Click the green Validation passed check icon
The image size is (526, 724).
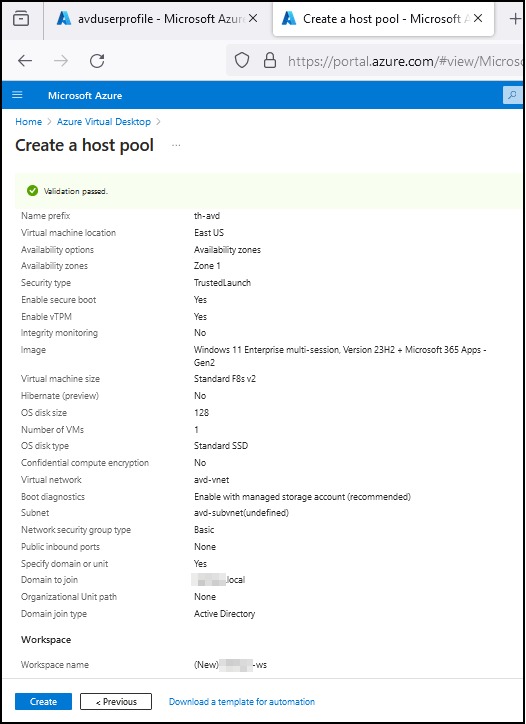point(32,190)
